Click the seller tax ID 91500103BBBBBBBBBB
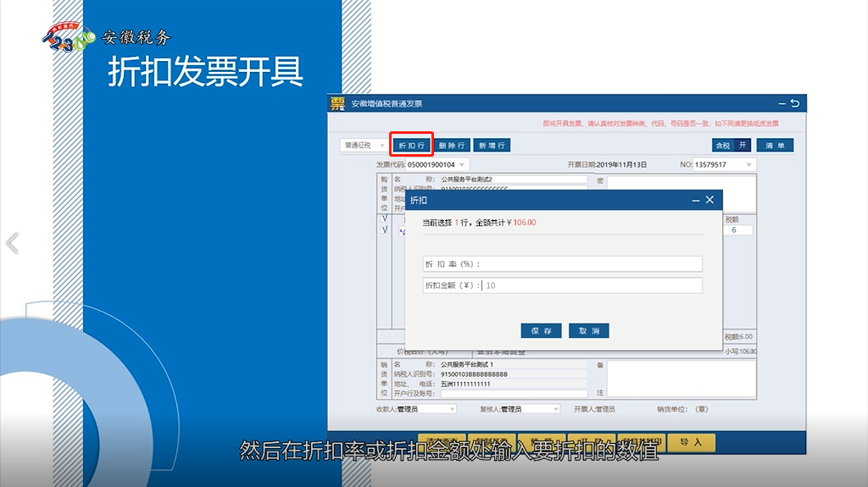 (474, 374)
